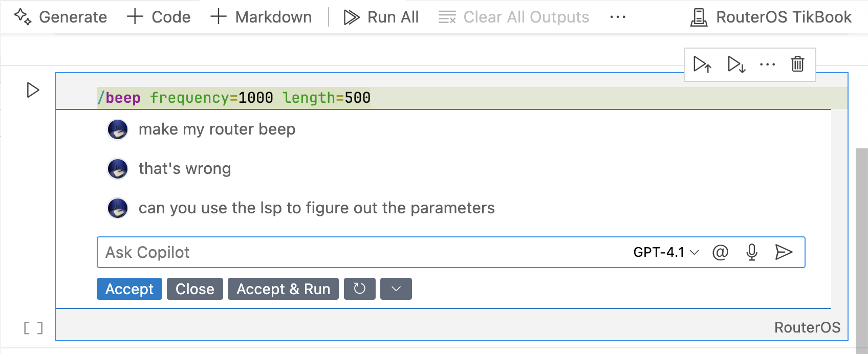Viewport: 868px width, 354px height.
Task: Click the @ attach context icon
Action: tap(720, 252)
